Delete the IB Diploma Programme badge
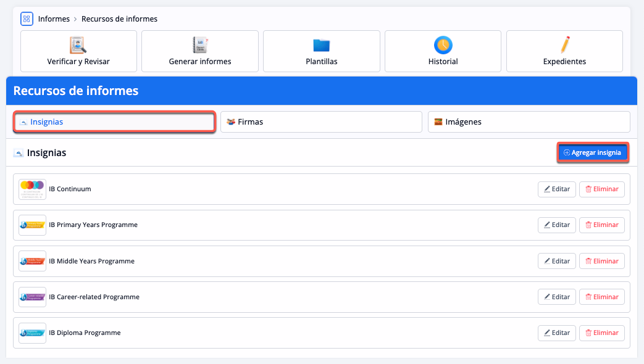Viewport: 644px width, 364px height. 601,333
